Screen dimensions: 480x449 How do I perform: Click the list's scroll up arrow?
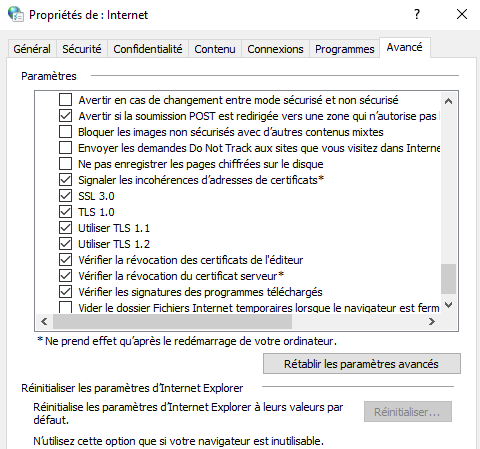click(449, 101)
